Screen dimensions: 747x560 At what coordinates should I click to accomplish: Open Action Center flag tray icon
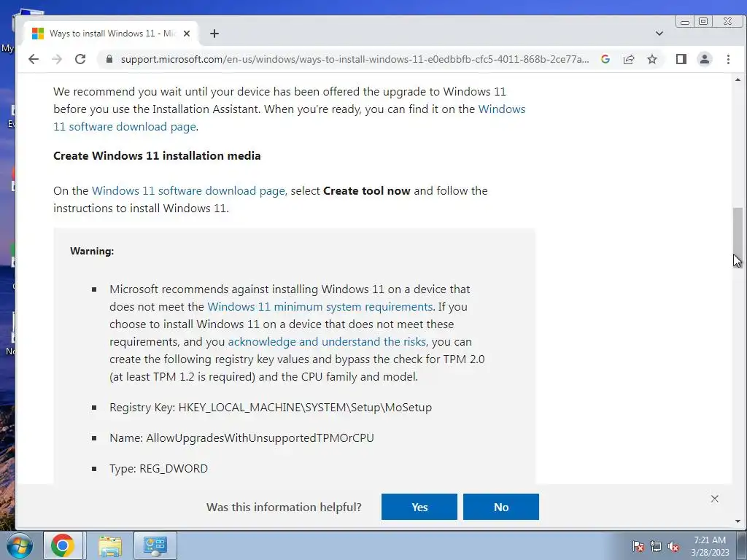638,546
